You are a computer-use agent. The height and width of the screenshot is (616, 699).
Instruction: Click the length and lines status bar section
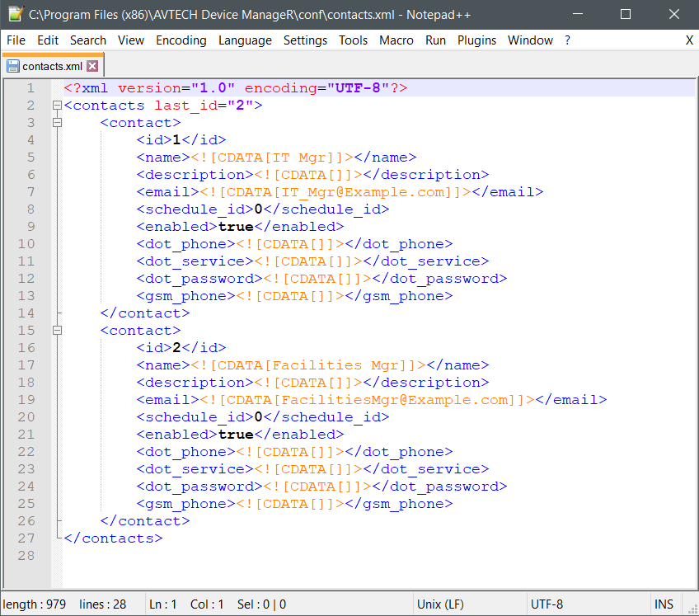(x=66, y=604)
